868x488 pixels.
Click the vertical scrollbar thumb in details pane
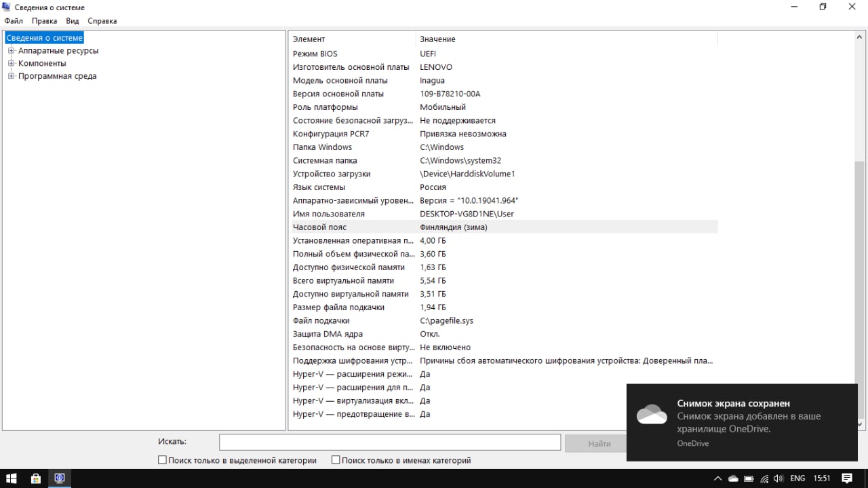pyautogui.click(x=860, y=287)
